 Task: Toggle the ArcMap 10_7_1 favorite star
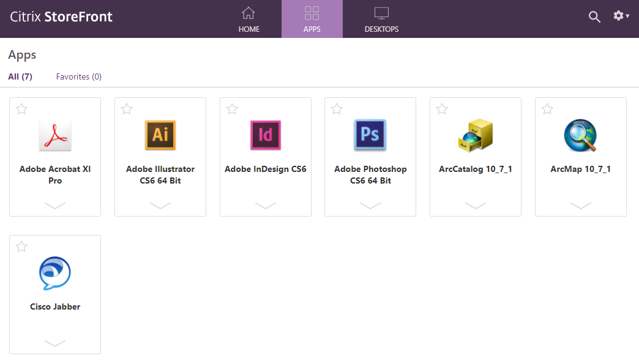click(547, 109)
